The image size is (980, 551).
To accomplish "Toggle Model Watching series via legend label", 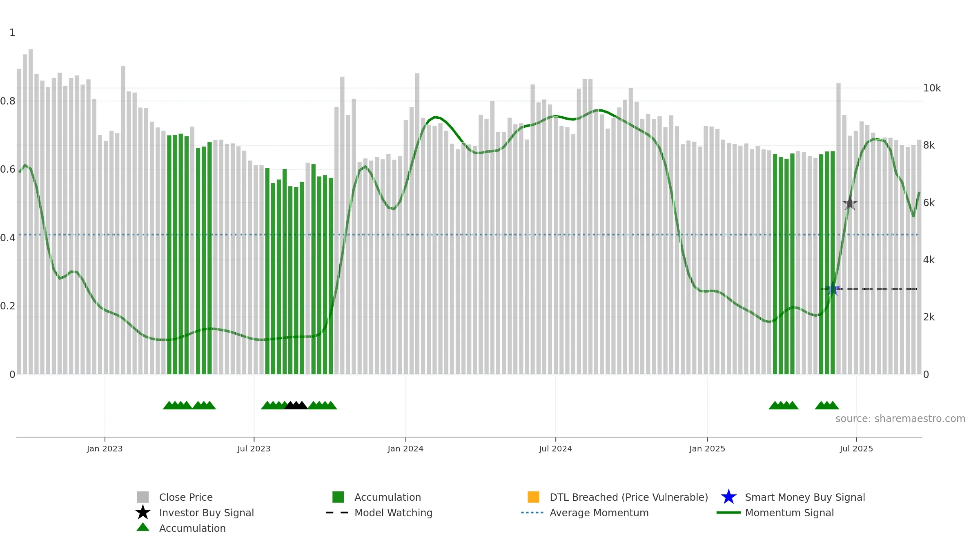I will (x=393, y=513).
